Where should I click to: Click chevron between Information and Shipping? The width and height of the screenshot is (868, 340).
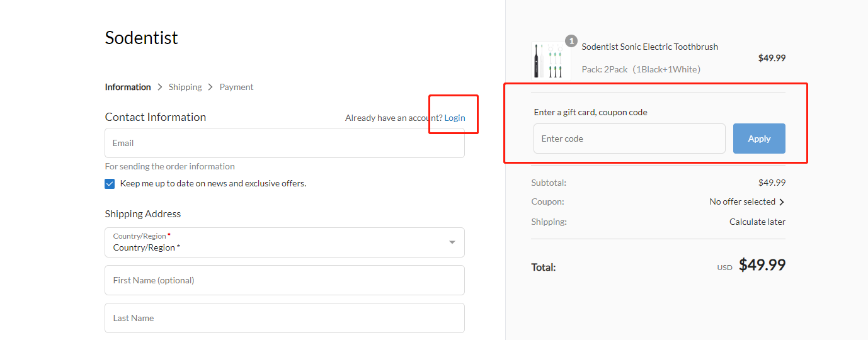tap(160, 87)
